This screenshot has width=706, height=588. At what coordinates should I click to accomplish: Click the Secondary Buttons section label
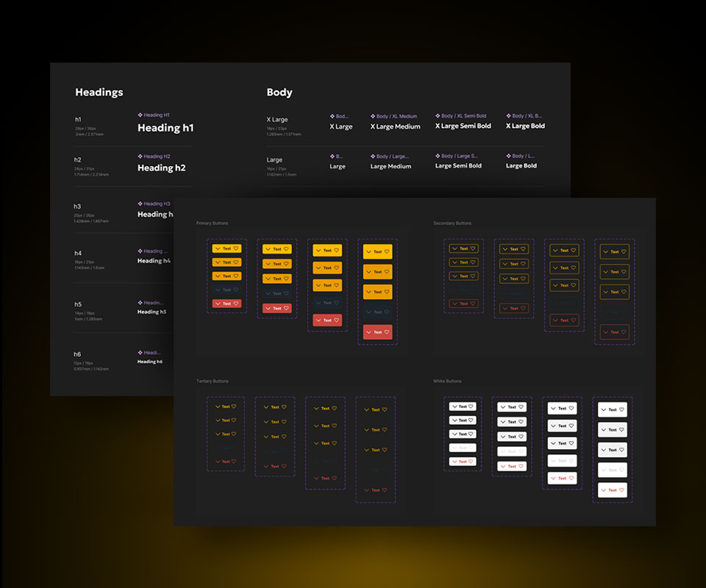(452, 223)
